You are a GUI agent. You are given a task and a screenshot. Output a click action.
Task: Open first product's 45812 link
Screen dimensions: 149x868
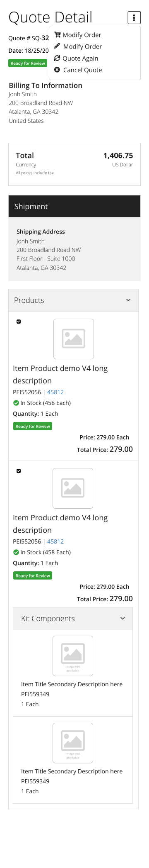55,392
